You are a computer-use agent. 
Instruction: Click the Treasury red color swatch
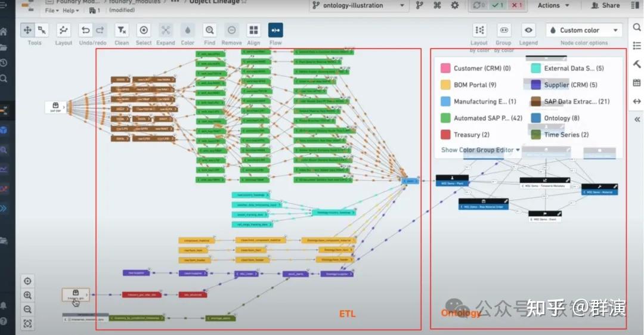point(445,134)
